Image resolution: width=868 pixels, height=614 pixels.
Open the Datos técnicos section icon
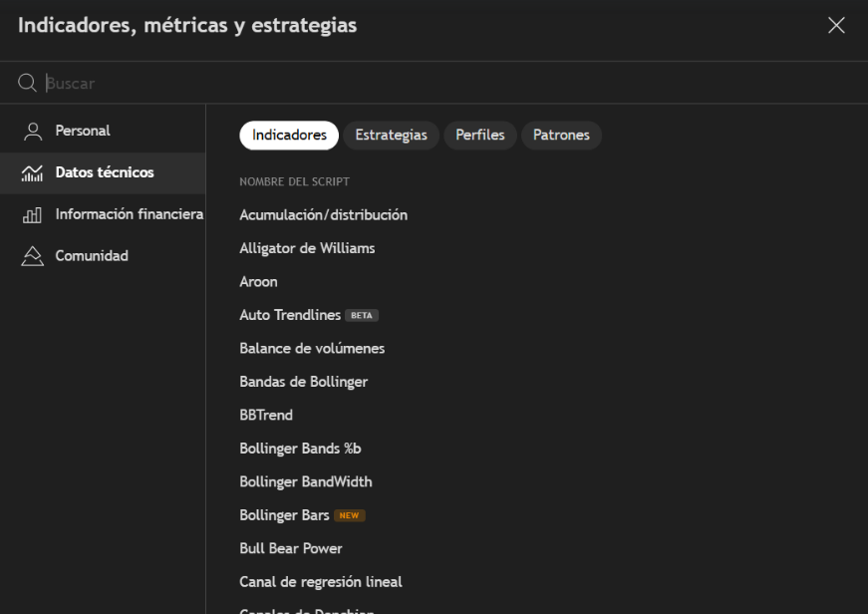[31, 172]
